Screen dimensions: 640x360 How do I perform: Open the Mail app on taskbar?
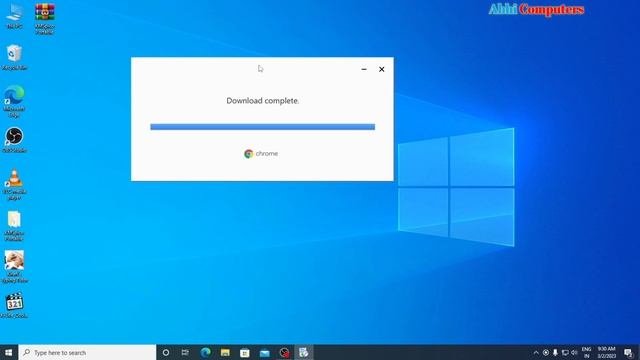[x=264, y=352]
